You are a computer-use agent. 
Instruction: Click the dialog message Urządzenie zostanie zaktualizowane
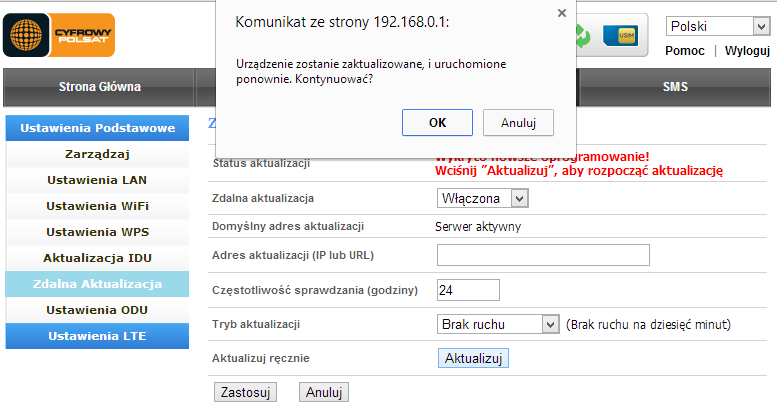pos(371,71)
